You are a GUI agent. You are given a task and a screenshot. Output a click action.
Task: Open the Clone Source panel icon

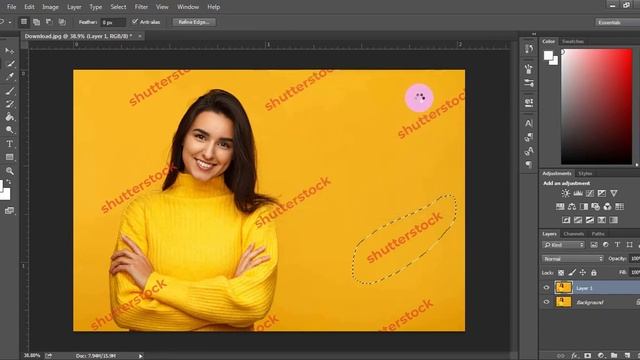coord(529,102)
